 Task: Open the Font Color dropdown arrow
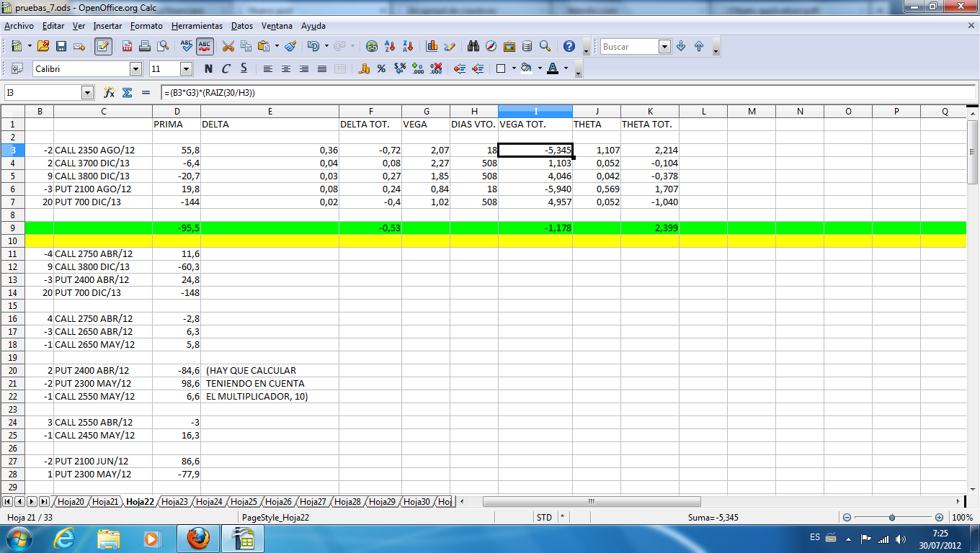coord(566,69)
